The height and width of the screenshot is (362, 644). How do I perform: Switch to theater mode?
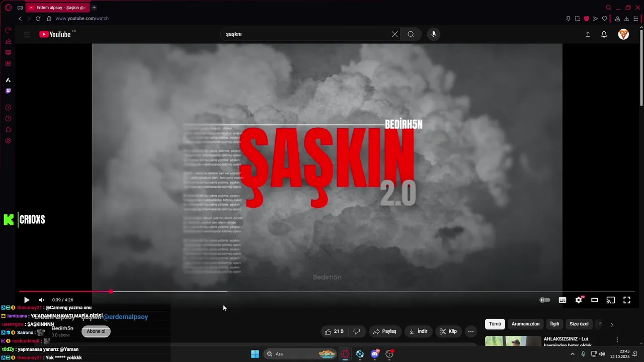click(595, 300)
